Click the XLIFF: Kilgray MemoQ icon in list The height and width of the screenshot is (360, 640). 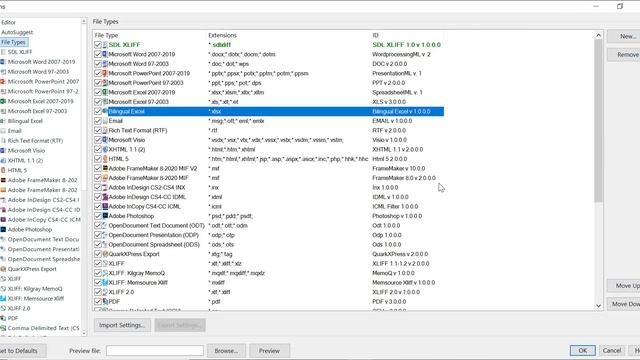coord(105,273)
